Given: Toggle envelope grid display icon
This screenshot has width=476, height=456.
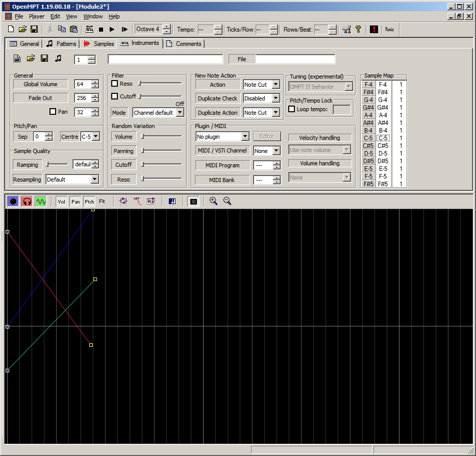Looking at the screenshot, I should click(x=193, y=201).
